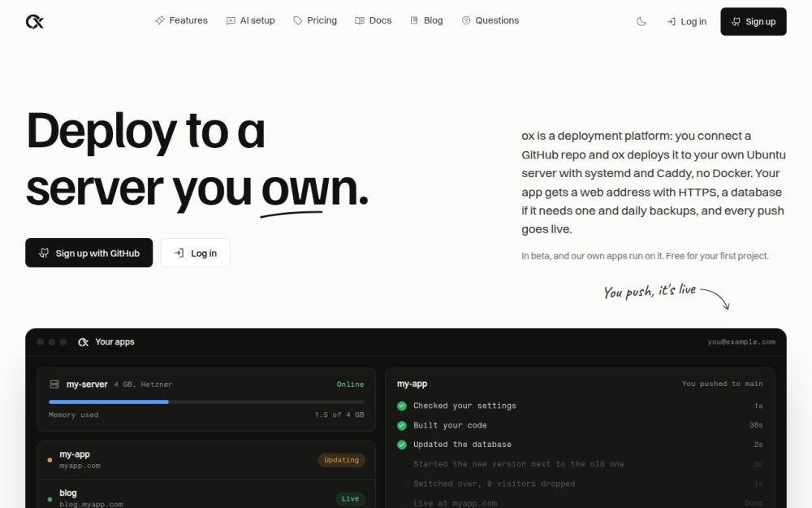Click '1.5 of 4 GB' memory value

339,415
